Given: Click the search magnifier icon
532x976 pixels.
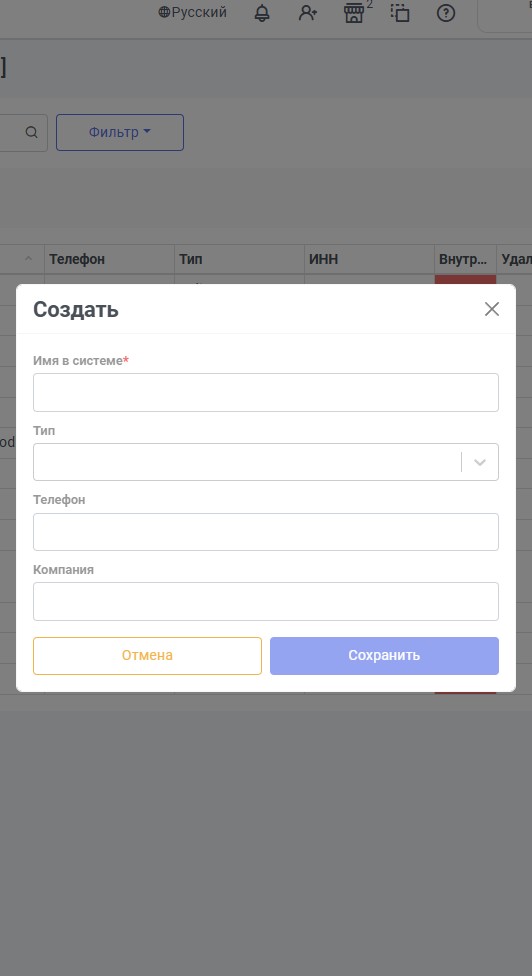Looking at the screenshot, I should click(x=32, y=133).
